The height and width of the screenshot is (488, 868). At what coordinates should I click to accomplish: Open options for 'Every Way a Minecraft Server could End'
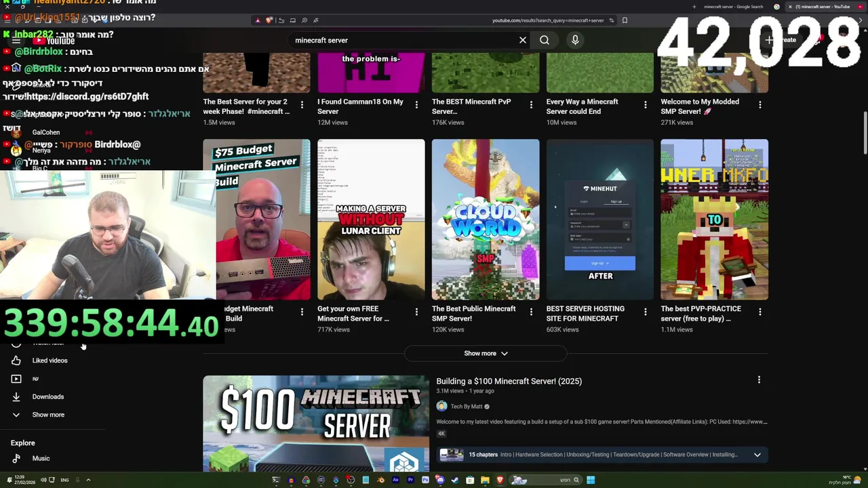pyautogui.click(x=645, y=105)
